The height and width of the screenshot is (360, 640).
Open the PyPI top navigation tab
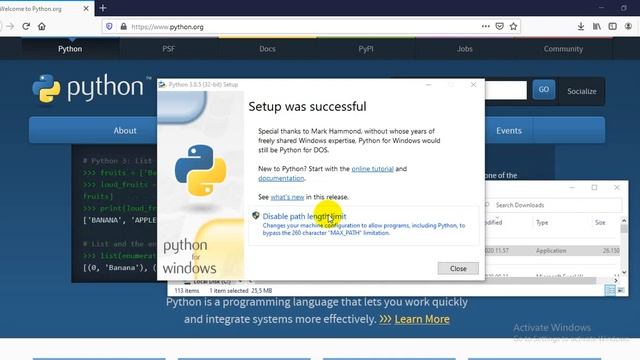point(366,49)
